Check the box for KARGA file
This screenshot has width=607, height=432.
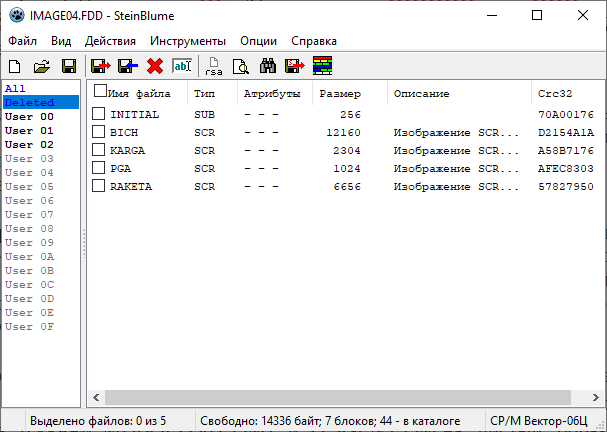click(98, 149)
